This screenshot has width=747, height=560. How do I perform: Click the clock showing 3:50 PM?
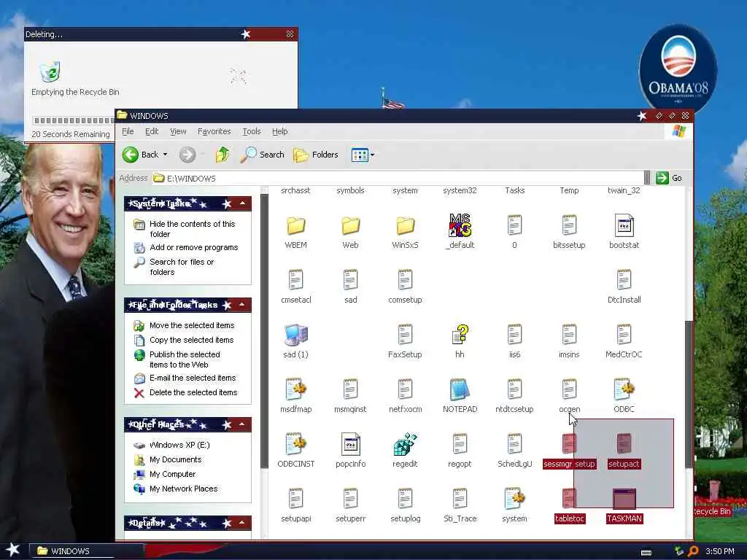tap(719, 551)
